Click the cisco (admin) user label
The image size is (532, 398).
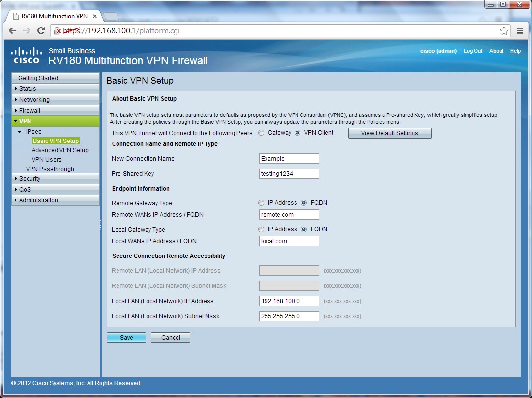pos(439,51)
